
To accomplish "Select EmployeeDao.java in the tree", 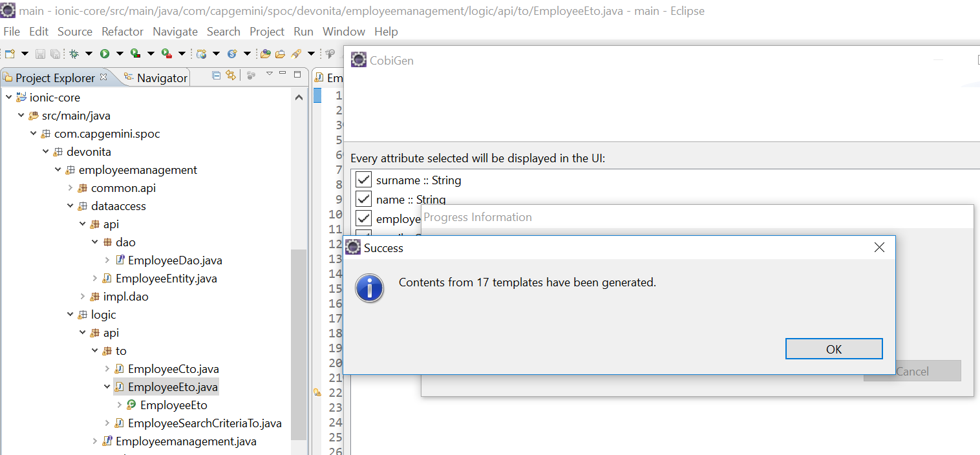I will coord(175,260).
